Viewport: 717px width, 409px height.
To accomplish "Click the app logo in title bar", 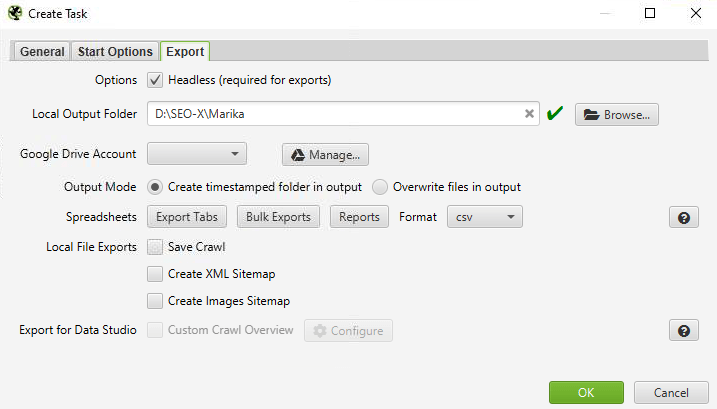I will [16, 13].
